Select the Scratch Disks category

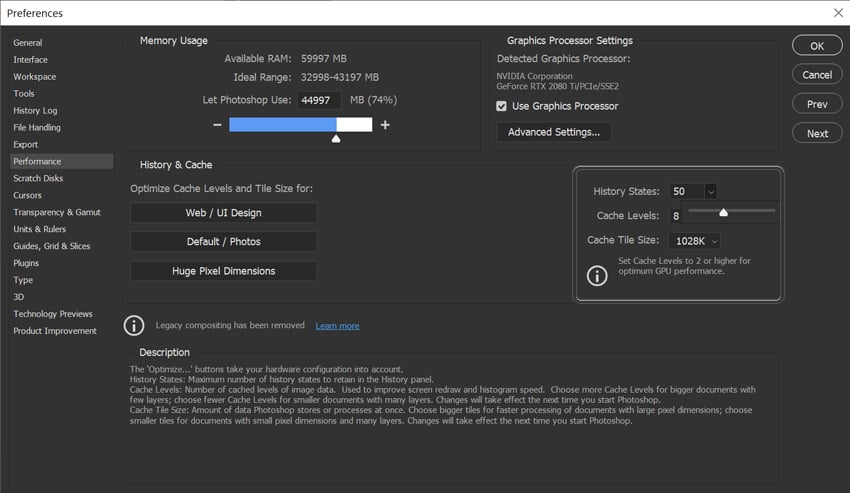[38, 178]
